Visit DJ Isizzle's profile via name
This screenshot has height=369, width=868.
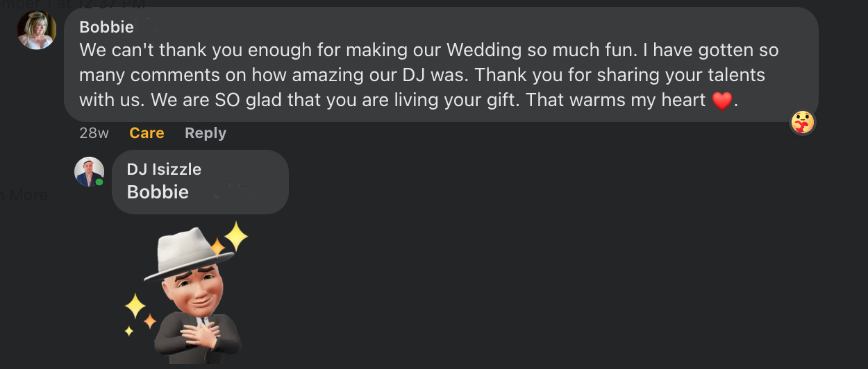(164, 169)
